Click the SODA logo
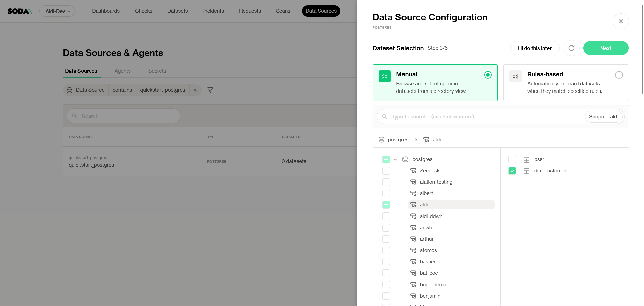The width and height of the screenshot is (644, 306). coord(19,11)
